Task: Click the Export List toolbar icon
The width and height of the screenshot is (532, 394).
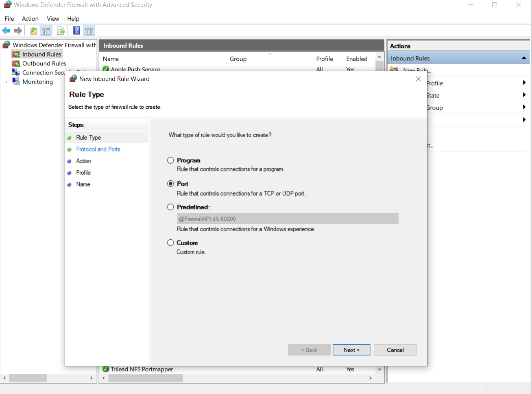Action: [x=61, y=31]
